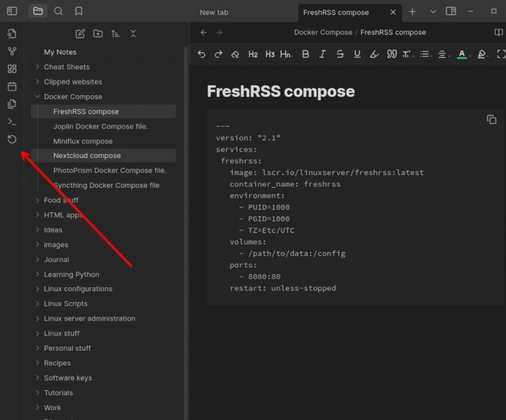Copy the code block contents
The width and height of the screenshot is (506, 420).
pyautogui.click(x=491, y=120)
